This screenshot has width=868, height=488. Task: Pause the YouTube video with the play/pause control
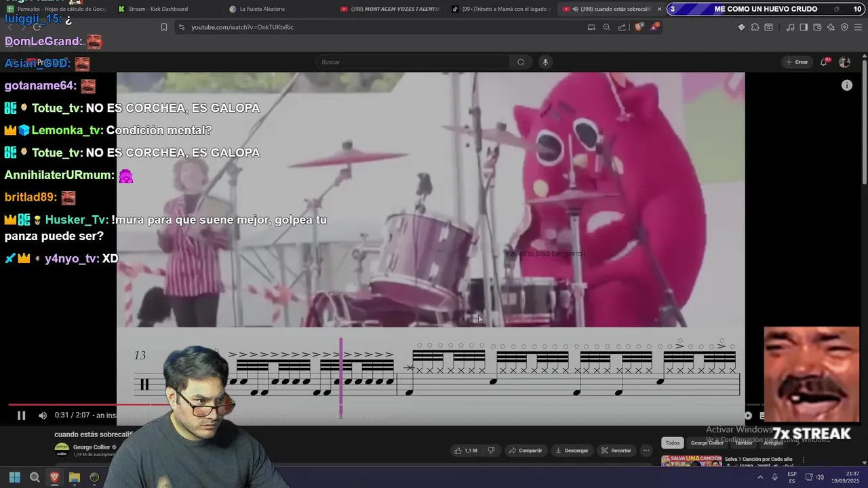(x=21, y=415)
